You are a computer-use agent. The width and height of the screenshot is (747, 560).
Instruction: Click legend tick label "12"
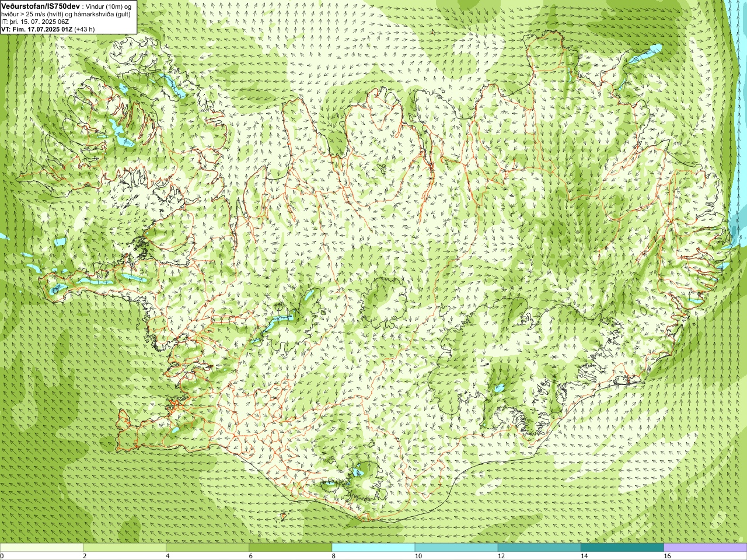pyautogui.click(x=501, y=556)
